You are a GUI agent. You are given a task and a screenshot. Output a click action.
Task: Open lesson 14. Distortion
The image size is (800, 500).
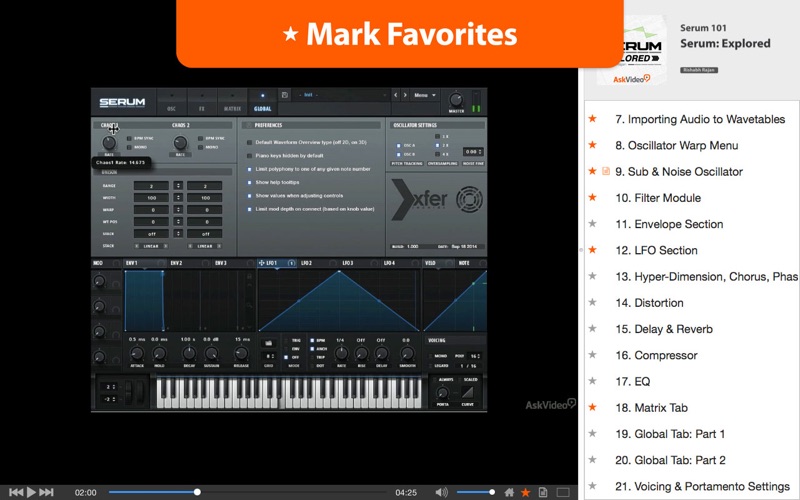649,303
